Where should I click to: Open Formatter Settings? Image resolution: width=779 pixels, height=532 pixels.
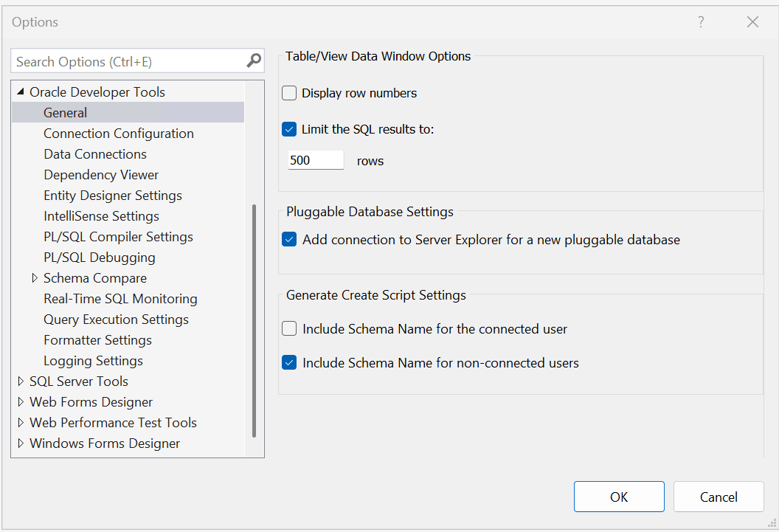click(97, 339)
